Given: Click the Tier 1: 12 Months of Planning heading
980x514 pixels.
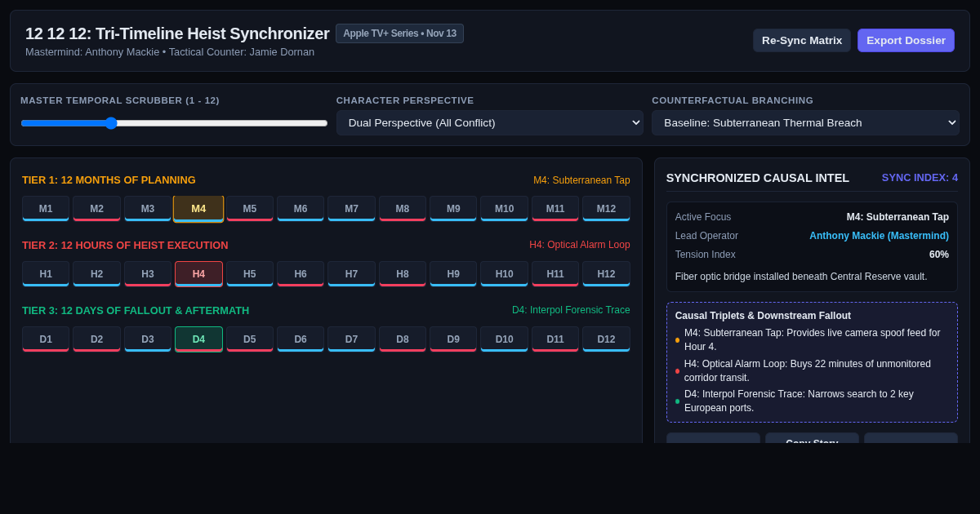Looking at the screenshot, I should coord(109,180).
